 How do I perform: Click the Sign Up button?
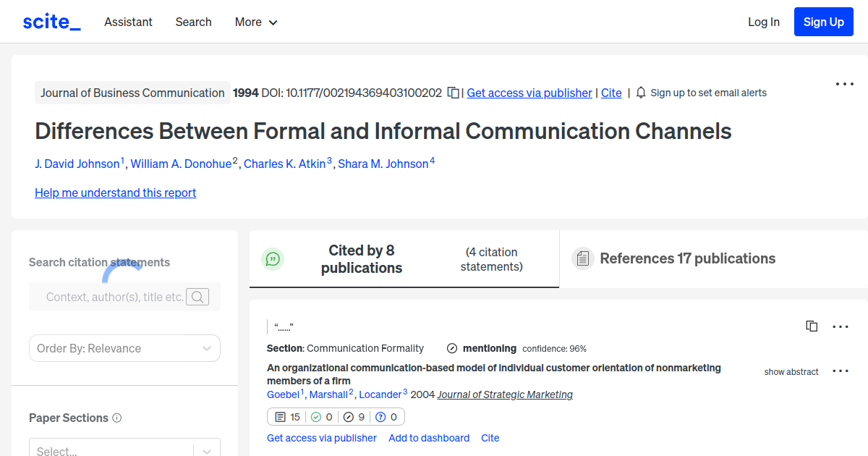click(823, 22)
